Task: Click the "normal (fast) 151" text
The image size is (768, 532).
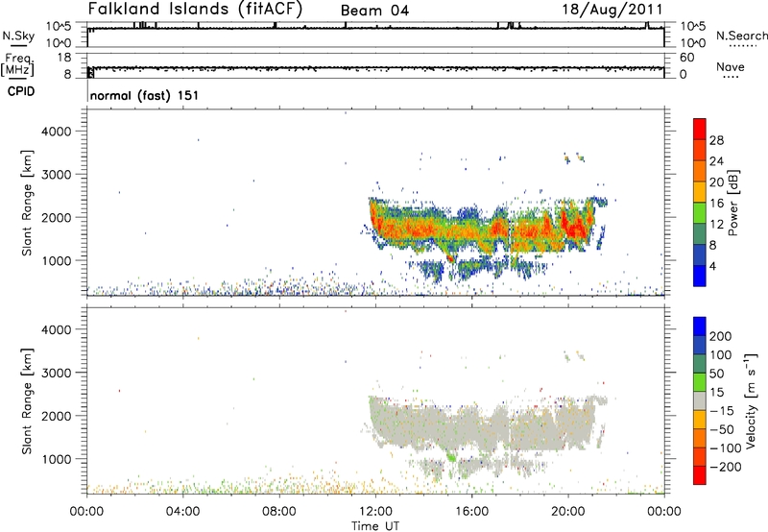Action: [x=145, y=95]
